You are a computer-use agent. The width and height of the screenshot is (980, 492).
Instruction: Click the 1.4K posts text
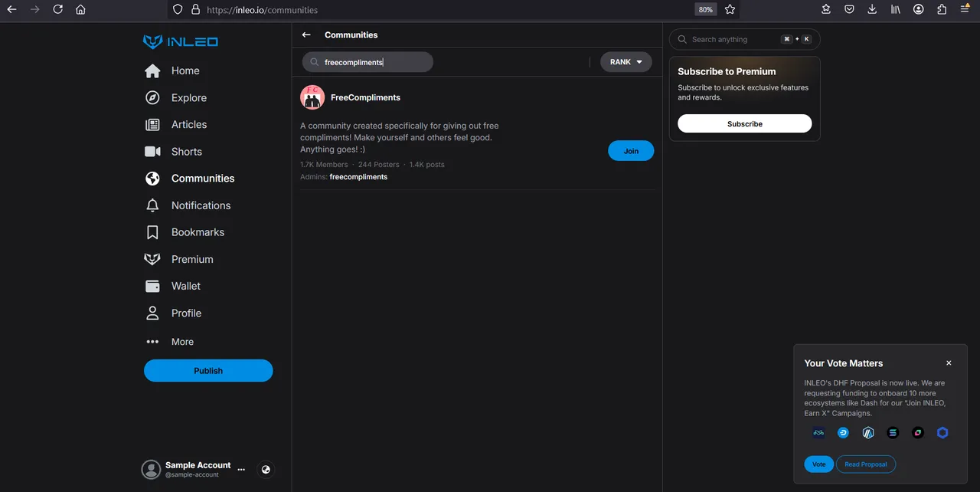pos(426,164)
